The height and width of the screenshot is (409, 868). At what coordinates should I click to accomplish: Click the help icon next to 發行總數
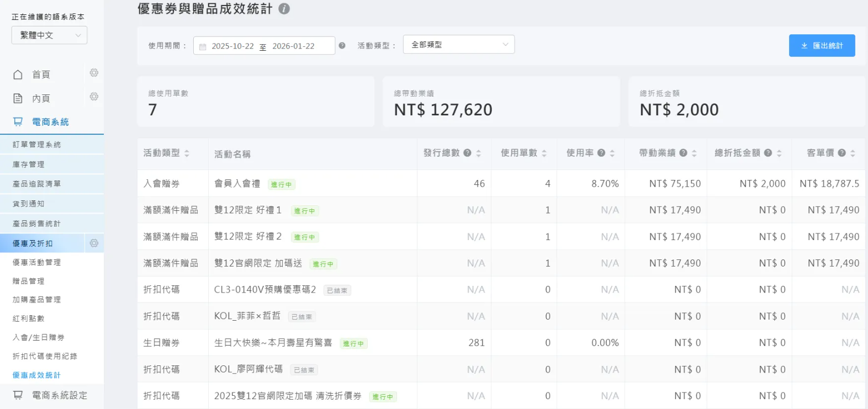467,153
